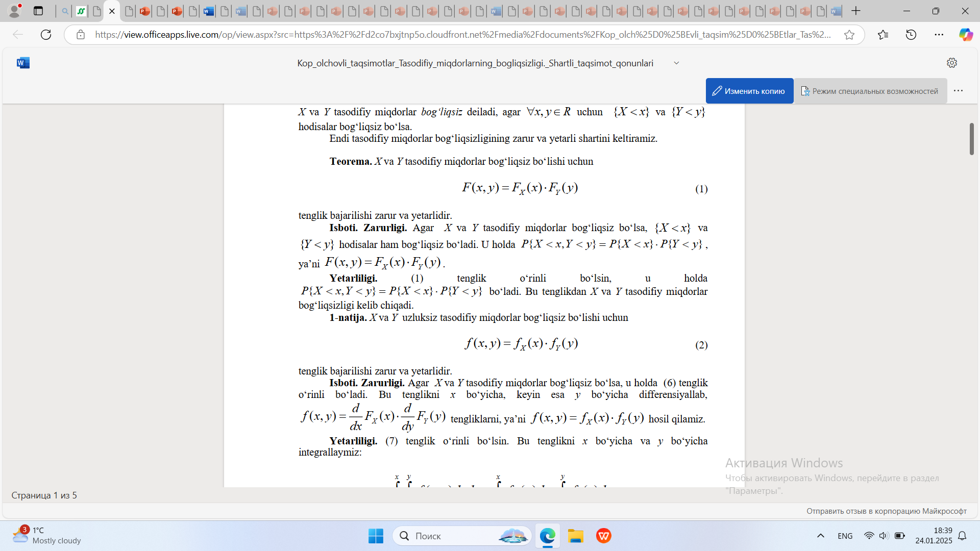Open the tab actions menu icon
This screenshot has width=980, height=551.
[38, 11]
